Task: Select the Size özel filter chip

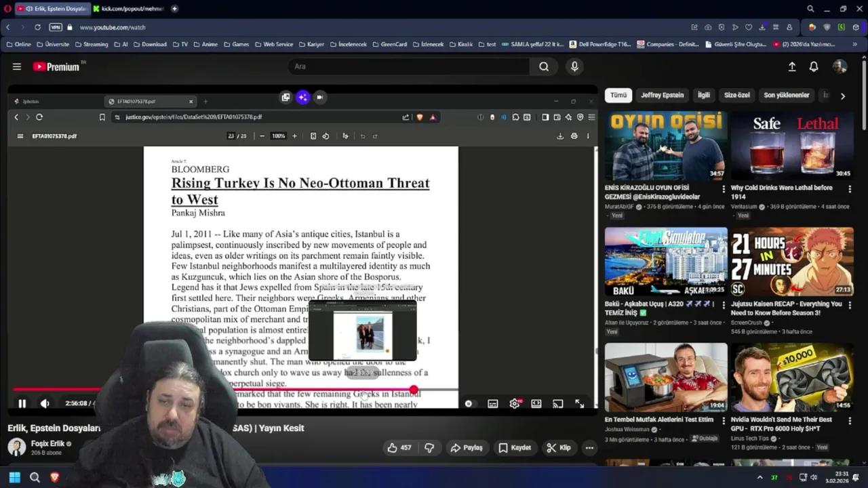Action: click(736, 96)
